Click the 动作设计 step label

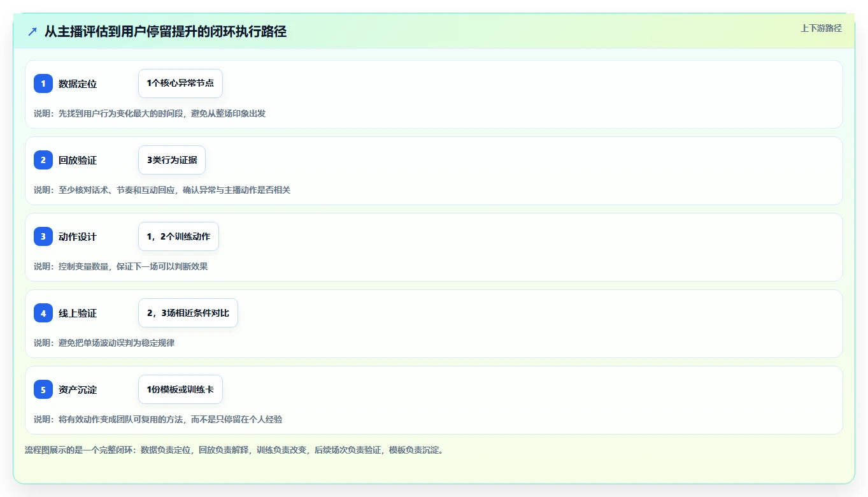[x=78, y=236]
